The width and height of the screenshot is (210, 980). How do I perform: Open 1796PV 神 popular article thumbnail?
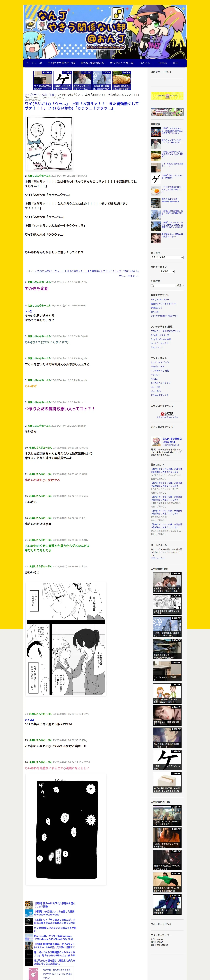click(167, 782)
